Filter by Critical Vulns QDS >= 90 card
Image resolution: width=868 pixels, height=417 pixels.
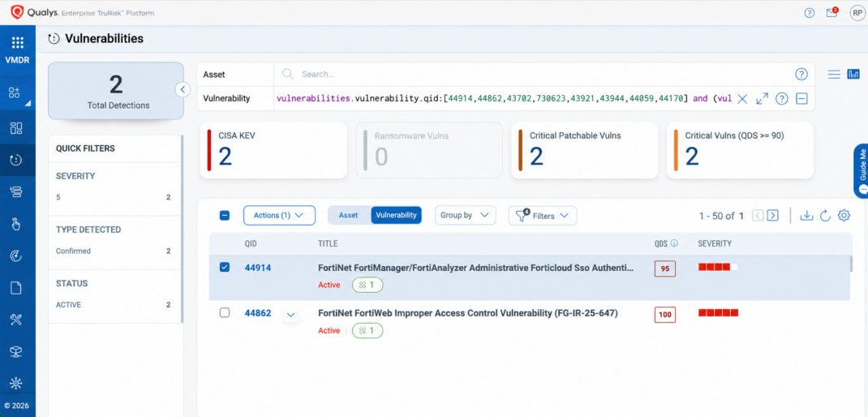coord(740,150)
